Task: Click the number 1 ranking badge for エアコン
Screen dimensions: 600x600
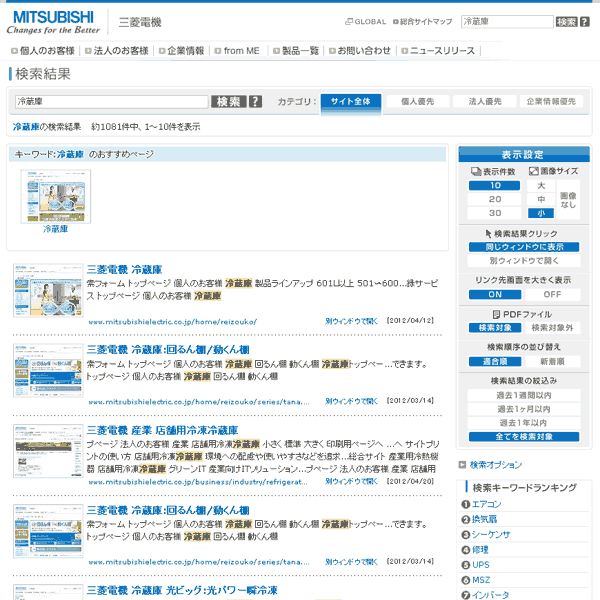Action: (x=466, y=504)
